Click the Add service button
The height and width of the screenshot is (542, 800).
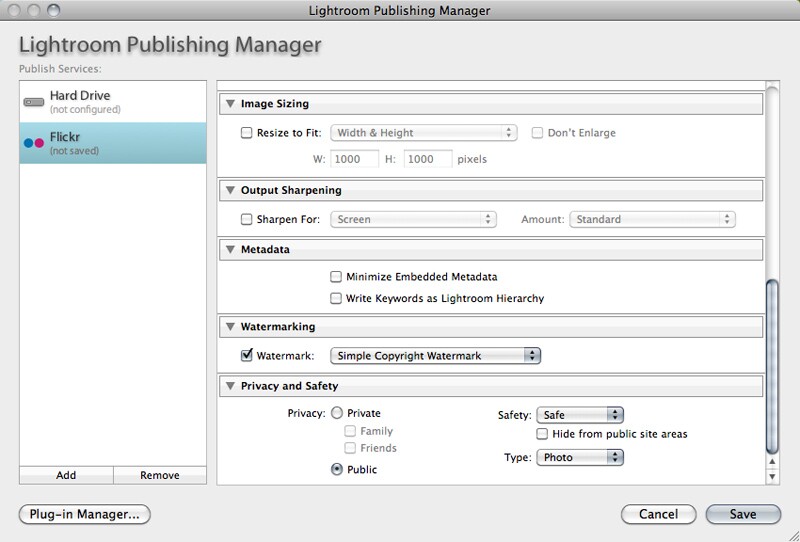pyautogui.click(x=66, y=475)
